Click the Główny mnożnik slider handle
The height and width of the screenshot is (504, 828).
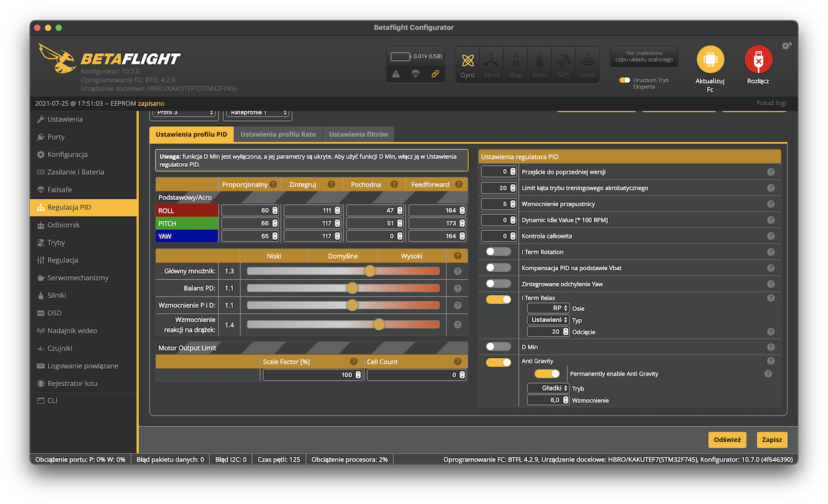point(369,271)
